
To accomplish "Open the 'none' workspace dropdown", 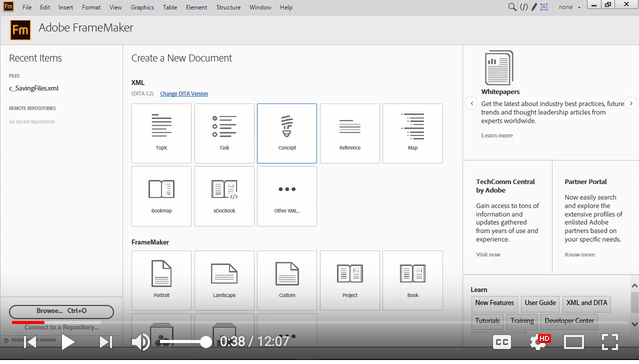I will [x=570, y=7].
